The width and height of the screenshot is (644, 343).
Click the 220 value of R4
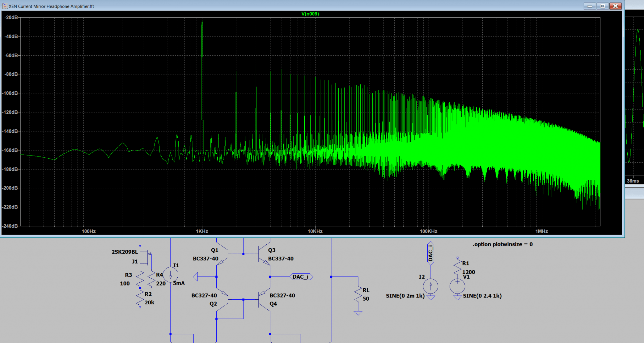click(x=161, y=283)
